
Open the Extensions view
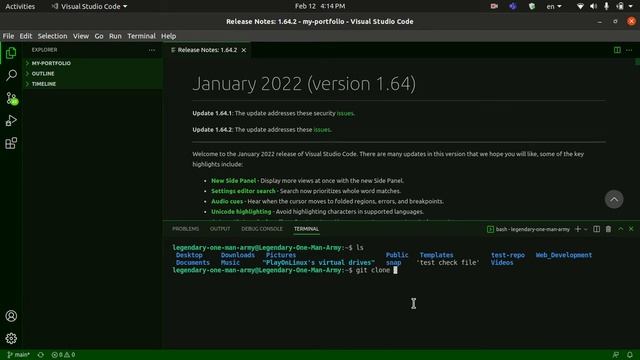pos(11,143)
